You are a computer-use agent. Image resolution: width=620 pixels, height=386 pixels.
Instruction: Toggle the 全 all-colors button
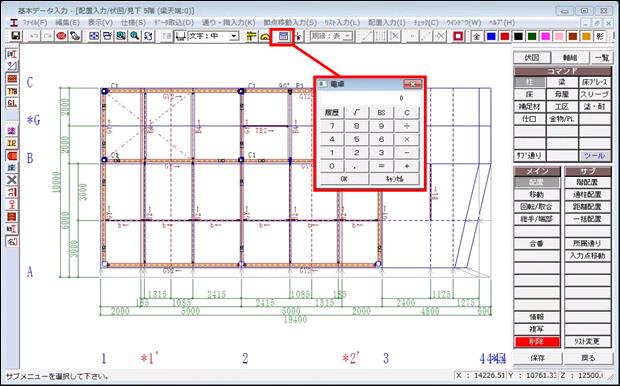[x=476, y=36]
